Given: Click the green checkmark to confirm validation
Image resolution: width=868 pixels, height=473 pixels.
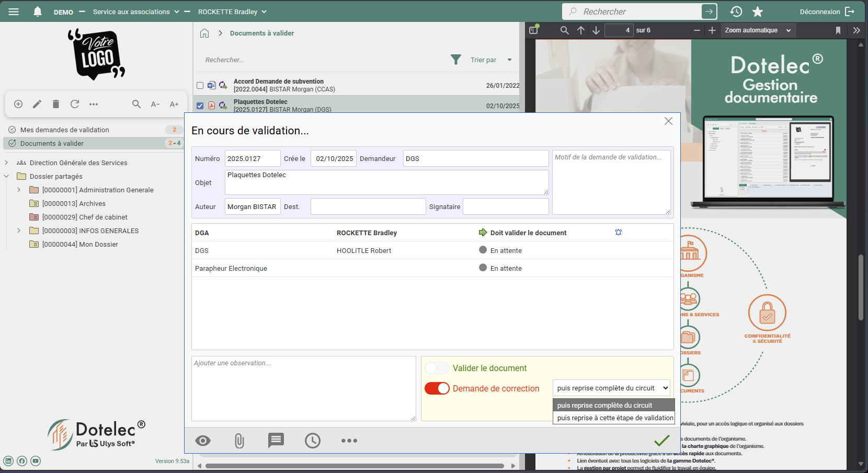Looking at the screenshot, I should click(661, 441).
